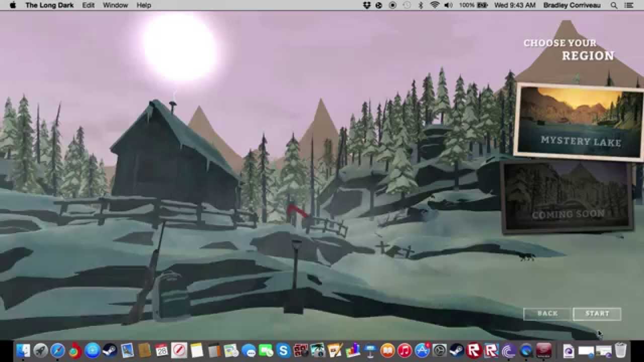Image resolution: width=644 pixels, height=362 pixels.
Task: Start the game with the START button
Action: point(597,314)
